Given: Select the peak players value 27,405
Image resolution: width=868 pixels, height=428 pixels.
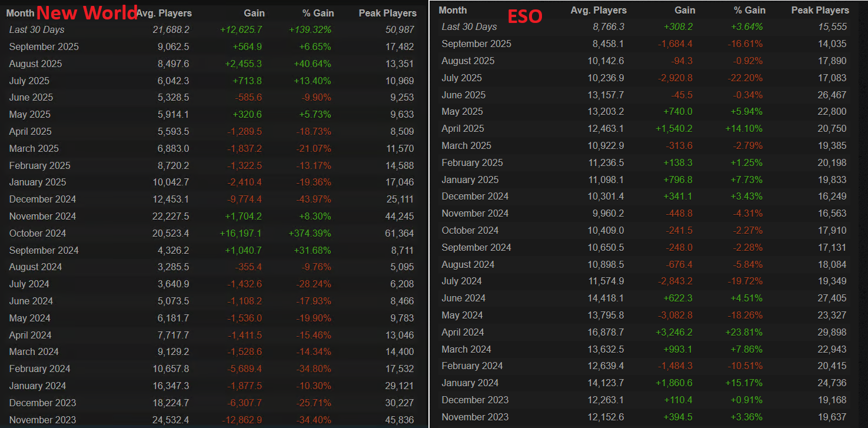Looking at the screenshot, I should pyautogui.click(x=833, y=298).
